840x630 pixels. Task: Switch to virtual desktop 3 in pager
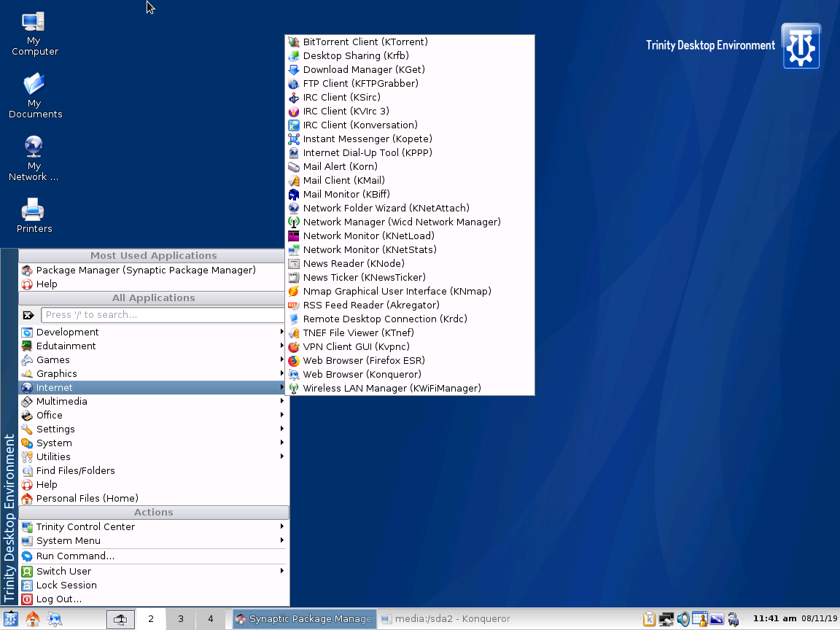[x=181, y=619]
